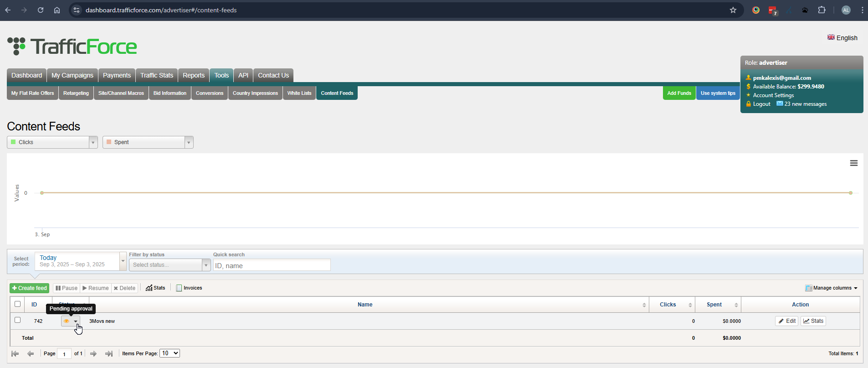The height and width of the screenshot is (368, 868).
Task: Click the TrafficForce logo
Action: [72, 47]
